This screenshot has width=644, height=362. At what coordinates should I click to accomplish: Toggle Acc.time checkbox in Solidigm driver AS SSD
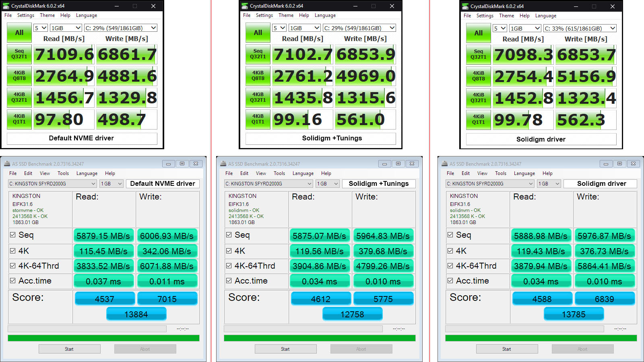(450, 281)
